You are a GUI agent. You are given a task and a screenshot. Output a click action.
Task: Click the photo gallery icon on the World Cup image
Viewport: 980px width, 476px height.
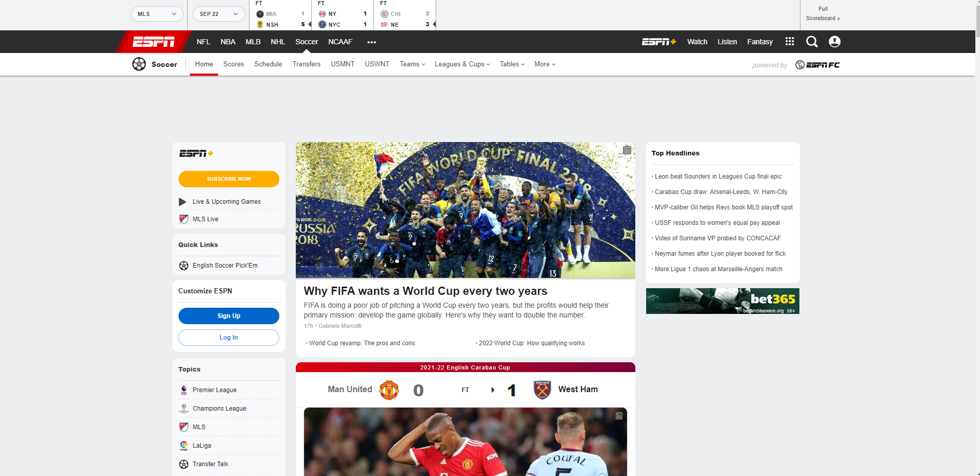627,150
